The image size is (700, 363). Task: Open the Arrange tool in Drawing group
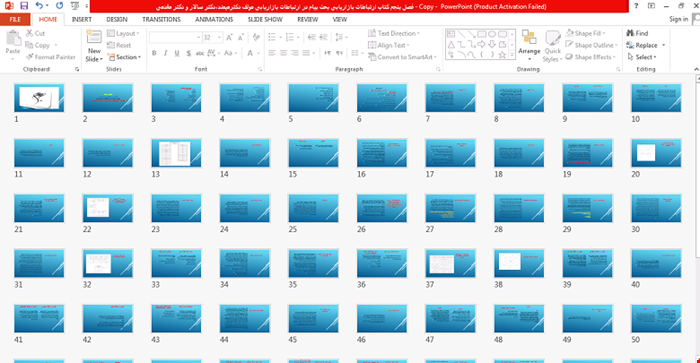[529, 45]
